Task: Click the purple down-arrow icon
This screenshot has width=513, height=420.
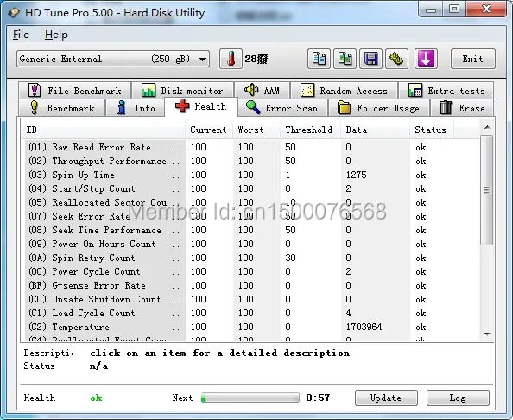Action: tap(426, 59)
